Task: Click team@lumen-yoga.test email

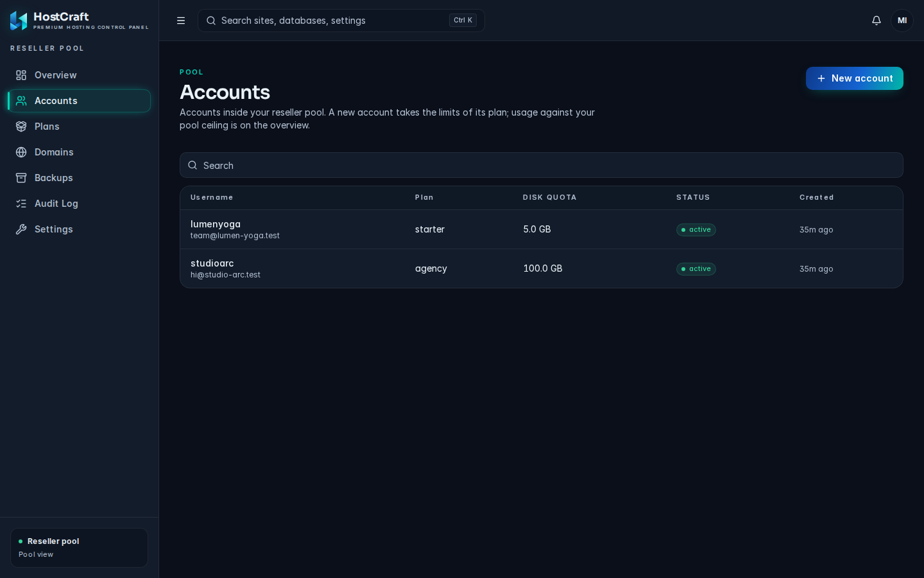Action: 235,236
